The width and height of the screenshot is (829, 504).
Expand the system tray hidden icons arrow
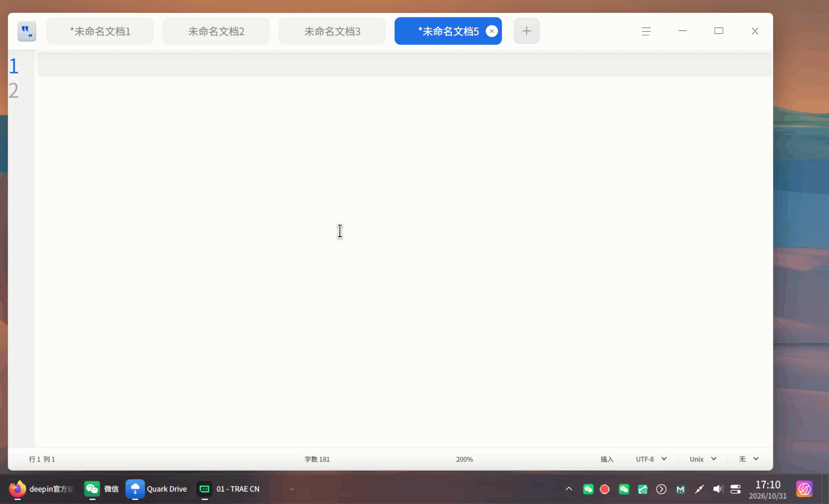[569, 489]
